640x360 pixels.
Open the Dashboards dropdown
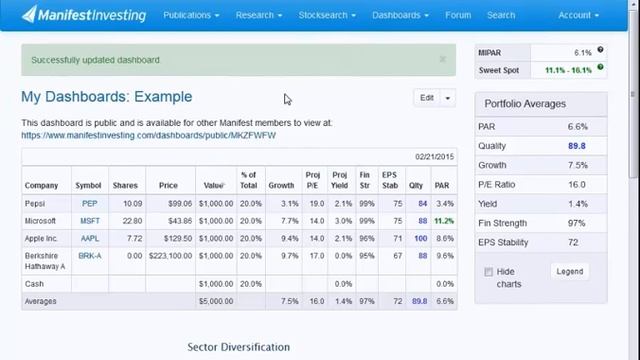[400, 15]
